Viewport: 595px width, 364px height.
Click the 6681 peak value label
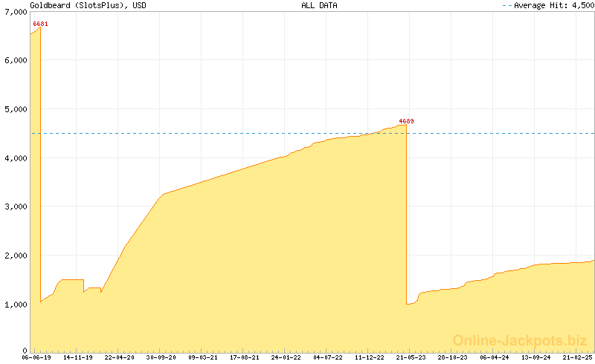(40, 24)
